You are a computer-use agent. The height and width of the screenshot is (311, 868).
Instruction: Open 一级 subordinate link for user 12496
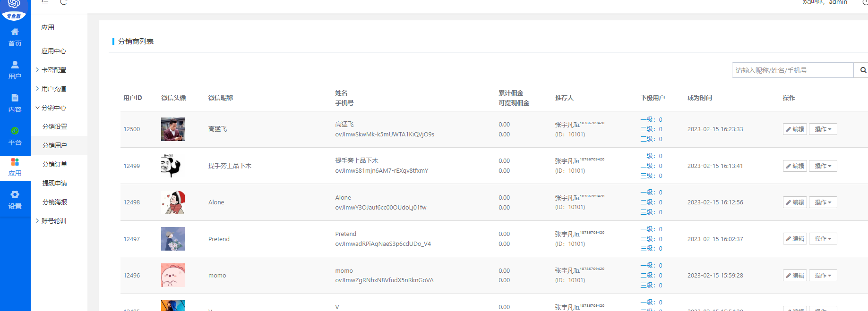[x=652, y=266]
